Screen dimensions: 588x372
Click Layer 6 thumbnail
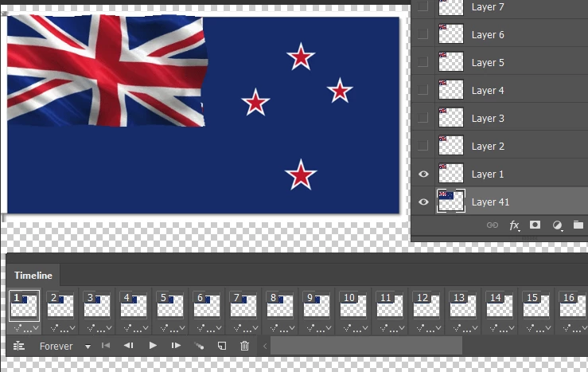tap(451, 33)
